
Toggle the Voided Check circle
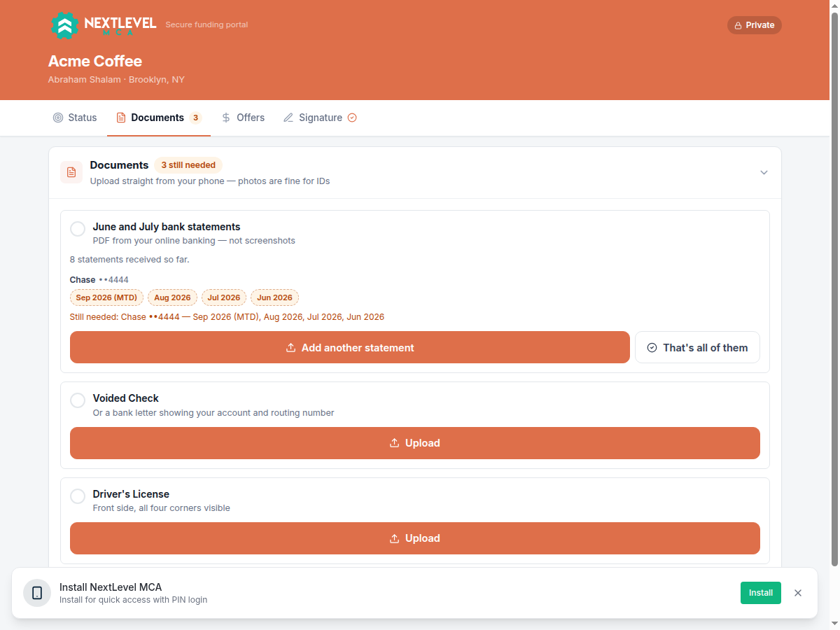tap(78, 400)
